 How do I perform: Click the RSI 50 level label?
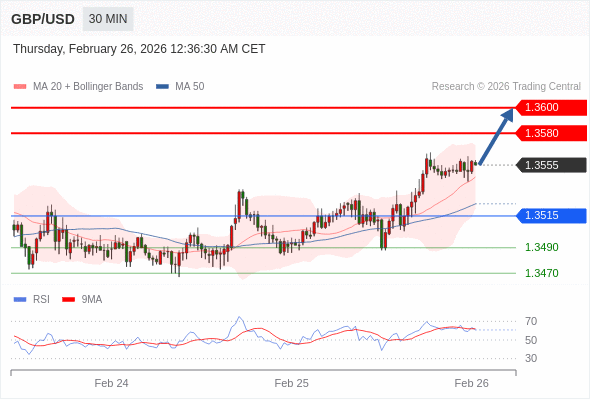[531, 340]
